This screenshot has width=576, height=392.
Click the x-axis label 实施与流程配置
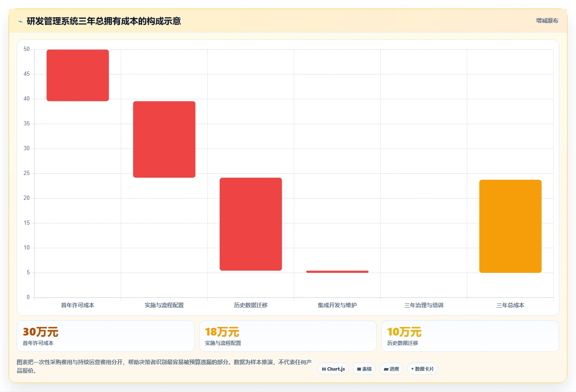164,305
